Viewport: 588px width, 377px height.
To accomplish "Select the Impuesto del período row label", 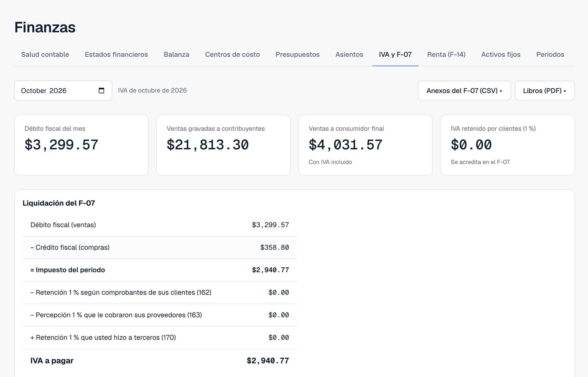I will tap(68, 270).
